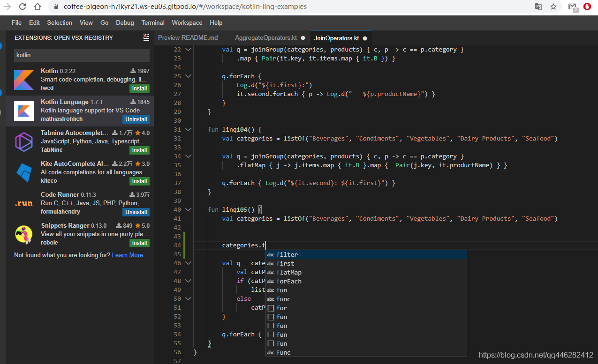Select the for snippet suggestion
The height and width of the screenshot is (364, 598).
pos(366,308)
